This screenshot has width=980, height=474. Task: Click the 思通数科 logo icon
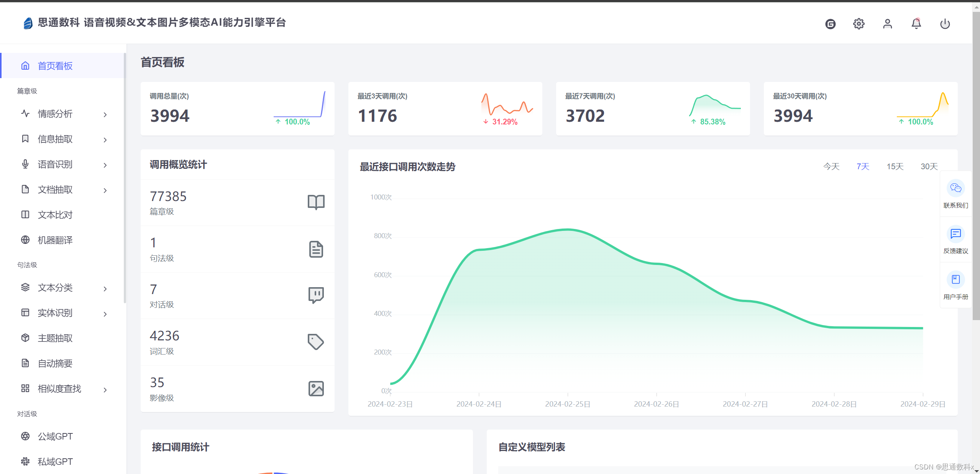pyautogui.click(x=28, y=23)
